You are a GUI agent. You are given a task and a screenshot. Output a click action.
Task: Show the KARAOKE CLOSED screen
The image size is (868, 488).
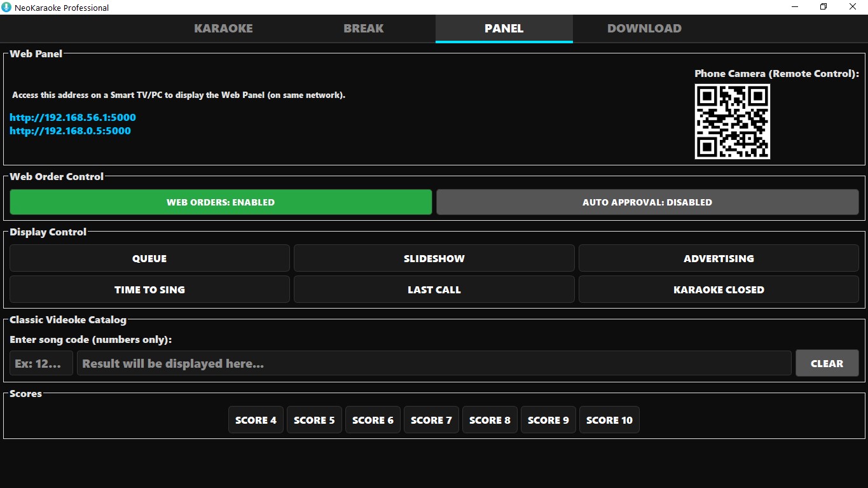[x=719, y=289]
